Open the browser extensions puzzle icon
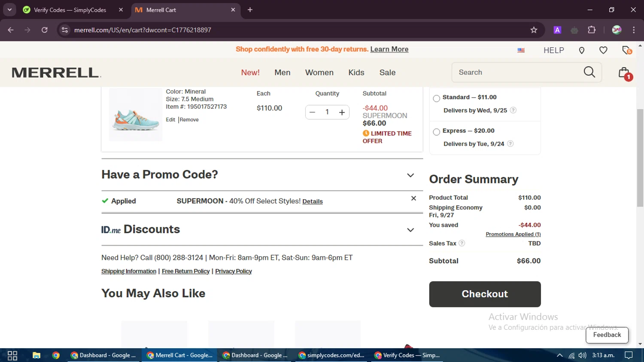The height and width of the screenshot is (362, 644). [592, 30]
